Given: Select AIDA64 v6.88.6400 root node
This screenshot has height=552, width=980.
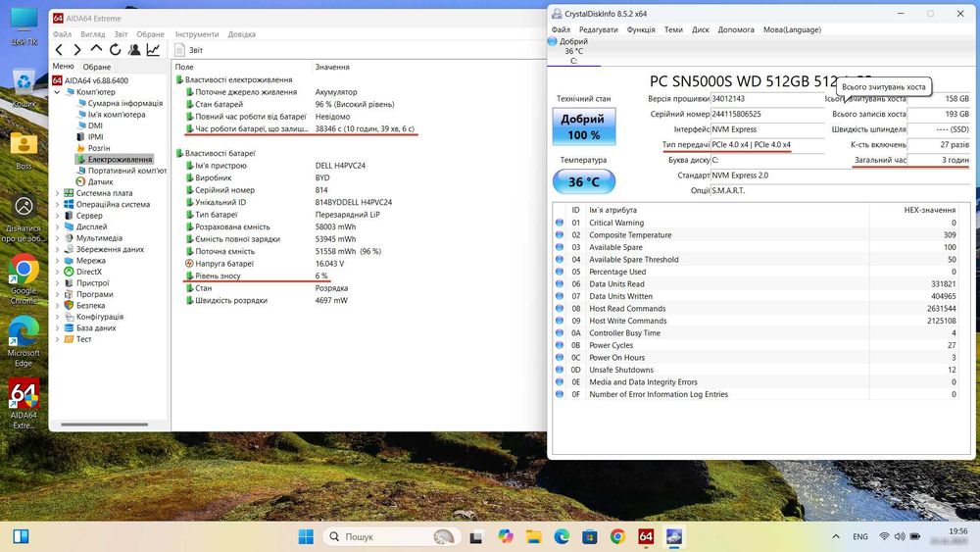Looking at the screenshot, I should 96,80.
